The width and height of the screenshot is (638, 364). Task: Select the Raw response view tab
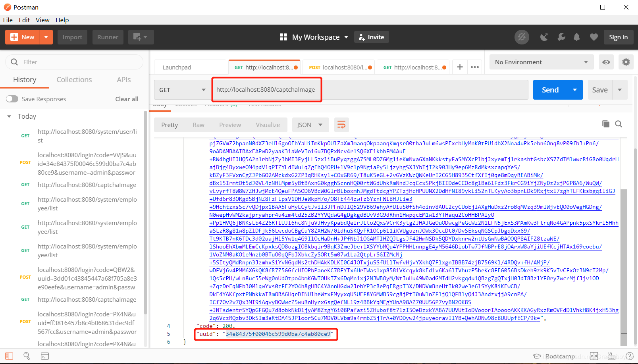click(199, 125)
